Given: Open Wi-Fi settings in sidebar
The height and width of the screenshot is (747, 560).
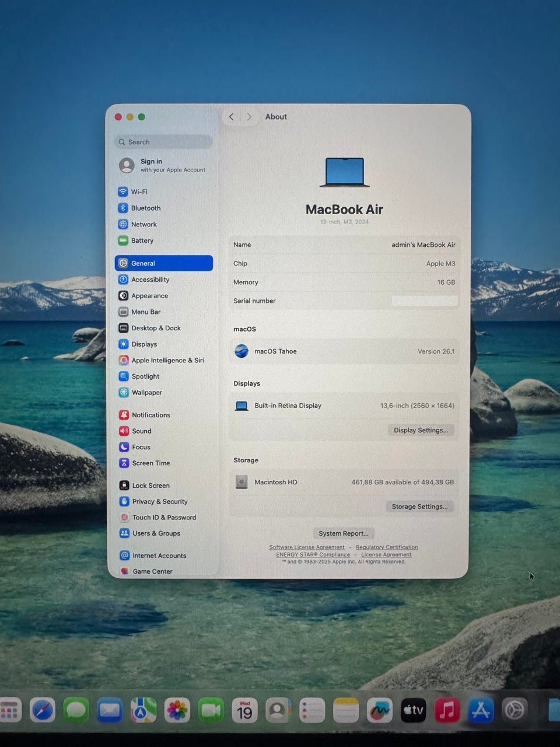Looking at the screenshot, I should coord(163,191).
